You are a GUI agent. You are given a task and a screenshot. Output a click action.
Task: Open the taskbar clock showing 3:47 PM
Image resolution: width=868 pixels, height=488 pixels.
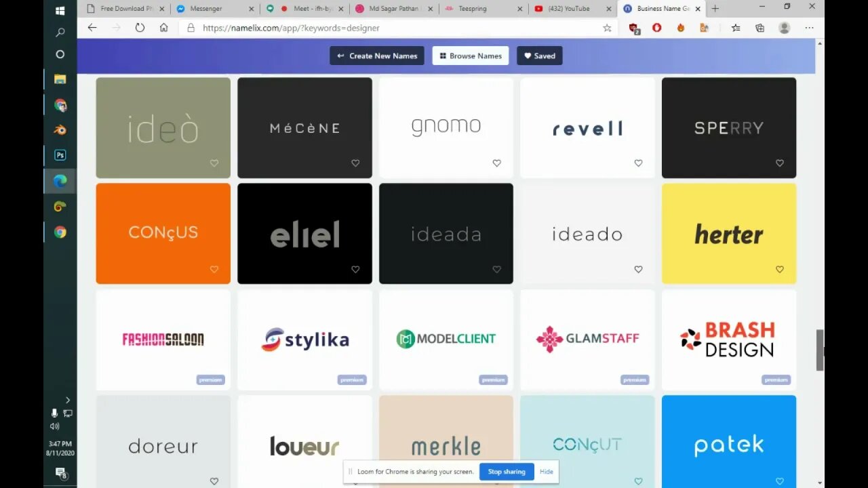[60, 447]
